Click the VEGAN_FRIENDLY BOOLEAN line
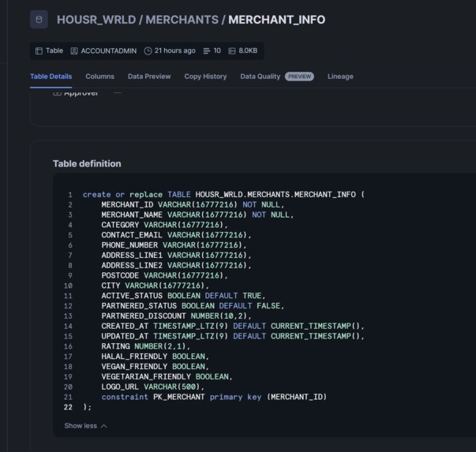Image resolution: width=476 pixels, height=452 pixels. tap(155, 367)
